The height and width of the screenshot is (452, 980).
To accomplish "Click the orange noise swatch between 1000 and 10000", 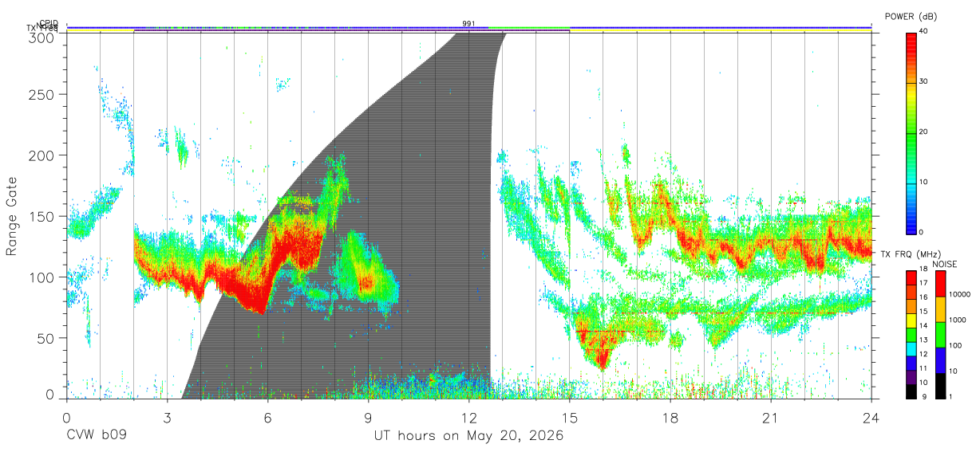I will point(939,309).
